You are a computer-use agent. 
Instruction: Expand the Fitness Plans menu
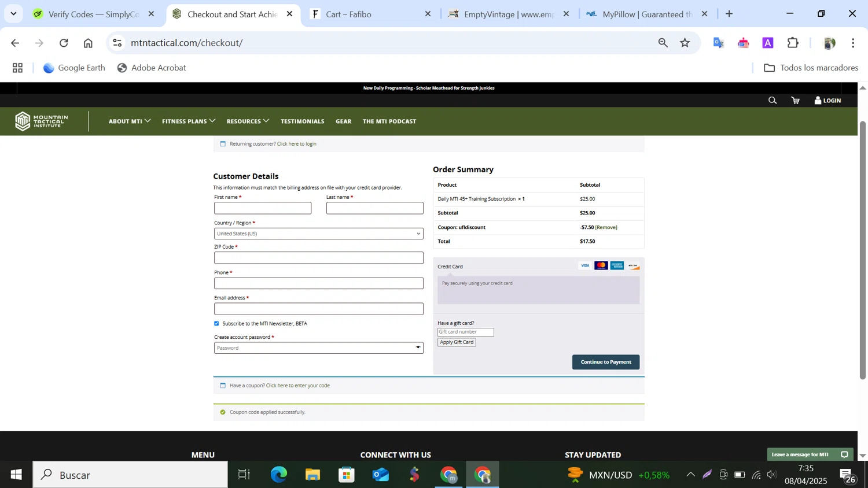point(188,121)
